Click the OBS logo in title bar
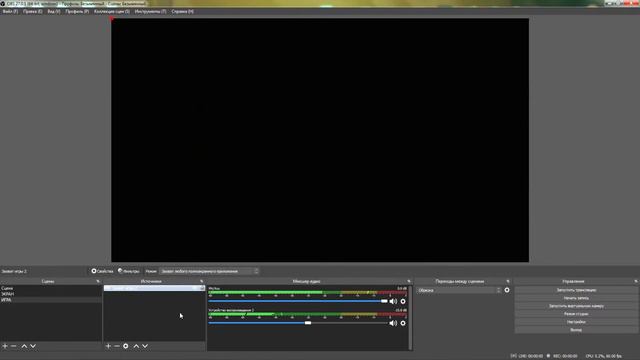 [3, 4]
